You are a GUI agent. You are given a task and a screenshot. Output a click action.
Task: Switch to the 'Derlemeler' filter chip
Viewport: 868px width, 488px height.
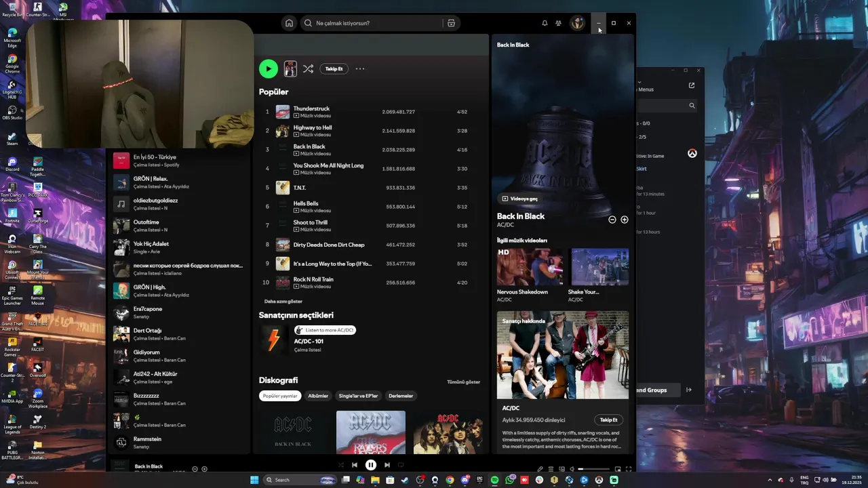point(401,396)
